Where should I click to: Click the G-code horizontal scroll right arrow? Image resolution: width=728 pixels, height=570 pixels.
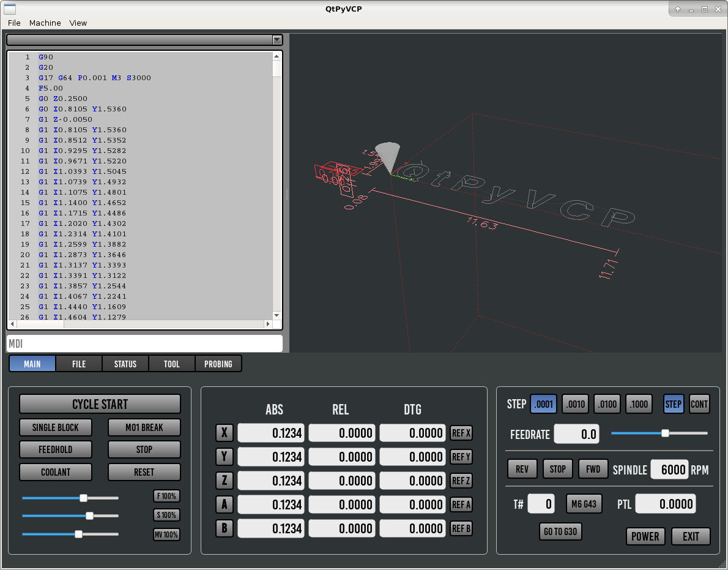click(x=267, y=324)
